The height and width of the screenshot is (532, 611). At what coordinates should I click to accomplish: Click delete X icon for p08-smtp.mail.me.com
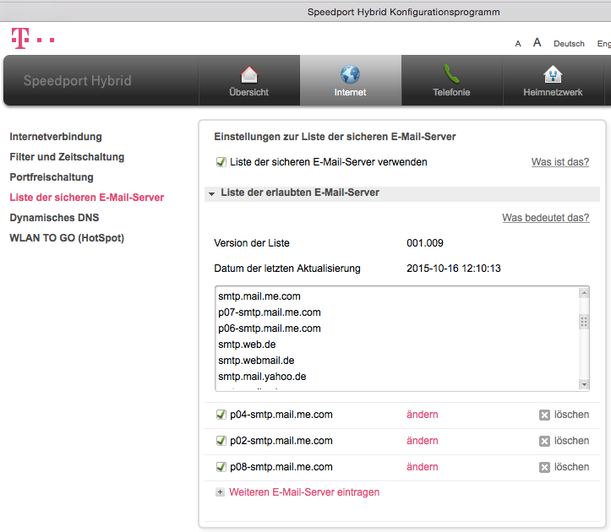point(544,467)
